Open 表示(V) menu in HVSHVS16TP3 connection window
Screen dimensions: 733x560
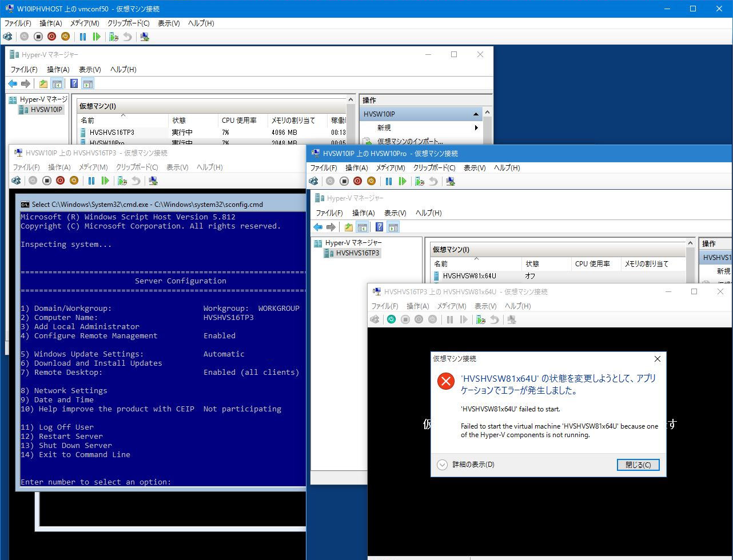pyautogui.click(x=177, y=167)
